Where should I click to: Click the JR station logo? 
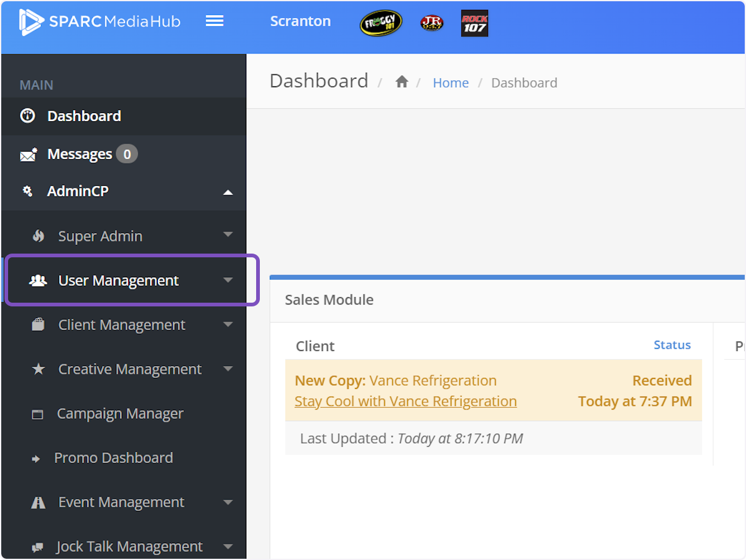(x=431, y=23)
